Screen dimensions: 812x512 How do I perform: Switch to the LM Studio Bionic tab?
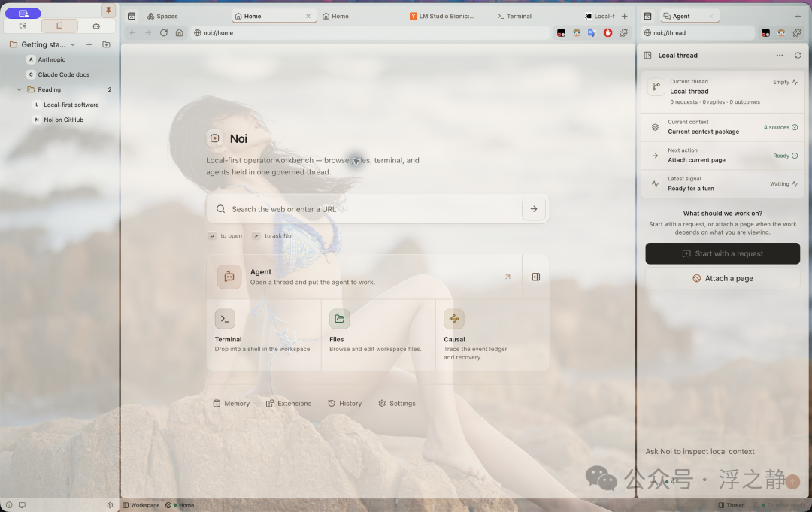click(x=442, y=16)
